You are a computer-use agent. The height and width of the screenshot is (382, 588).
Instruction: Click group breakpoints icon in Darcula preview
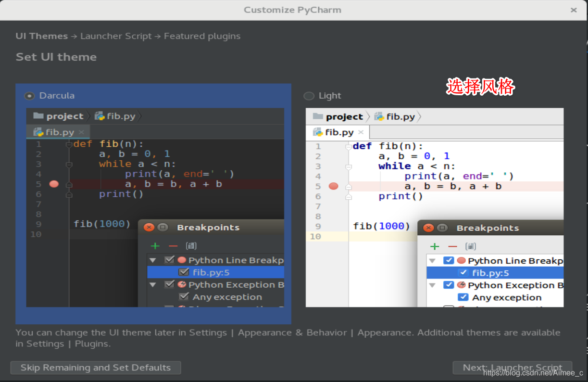click(x=191, y=246)
